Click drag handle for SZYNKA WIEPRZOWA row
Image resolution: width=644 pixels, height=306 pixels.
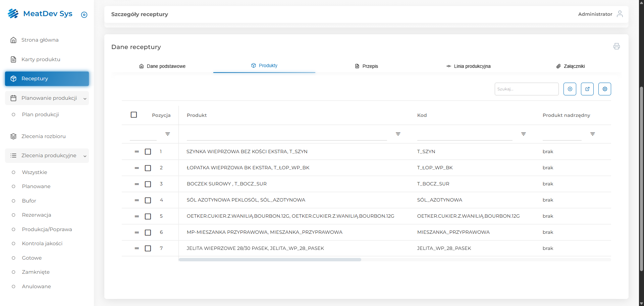click(137, 152)
